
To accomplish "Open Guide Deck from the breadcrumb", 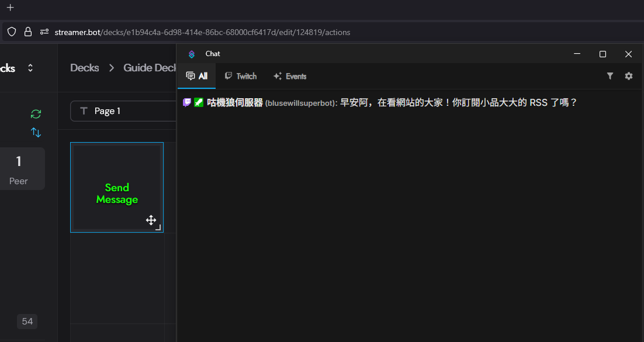I will pos(148,68).
